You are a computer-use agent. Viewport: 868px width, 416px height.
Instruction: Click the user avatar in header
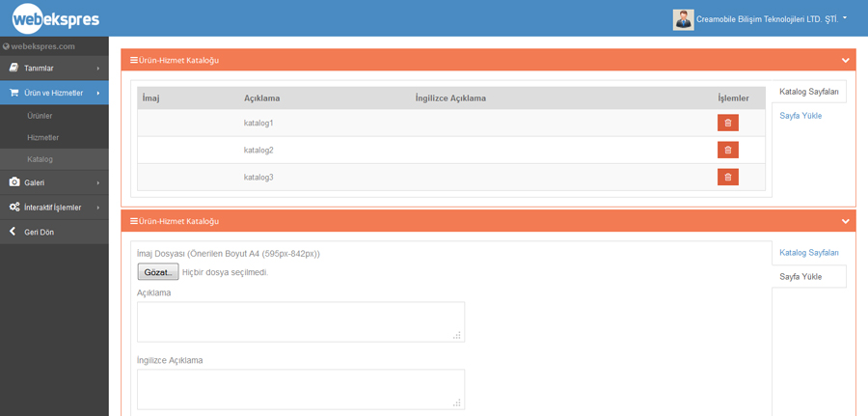coord(683,19)
